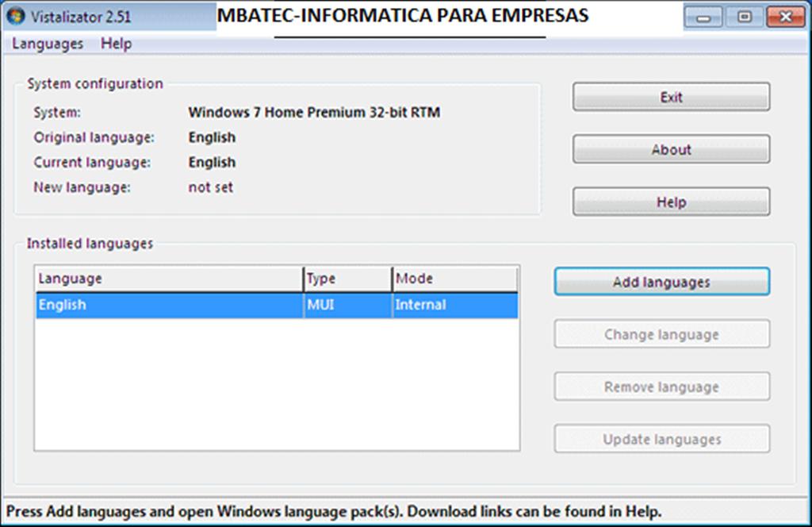
Task: Click the Update languages button
Action: coord(661,439)
